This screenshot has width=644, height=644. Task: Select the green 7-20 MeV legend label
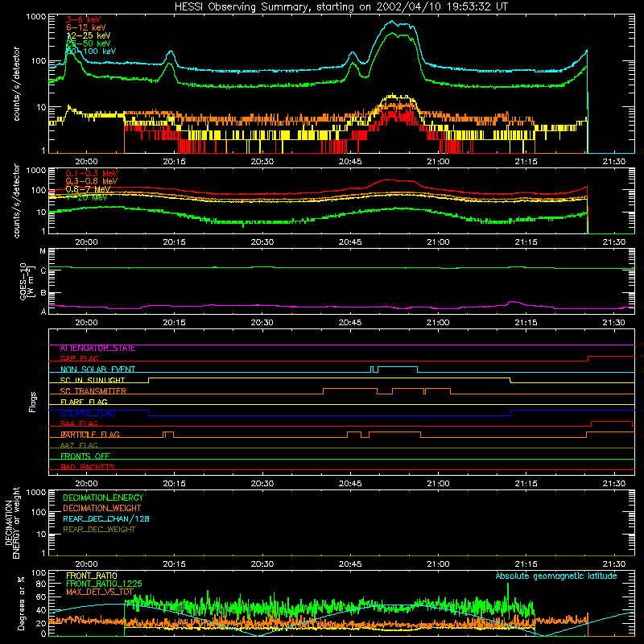coord(86,197)
